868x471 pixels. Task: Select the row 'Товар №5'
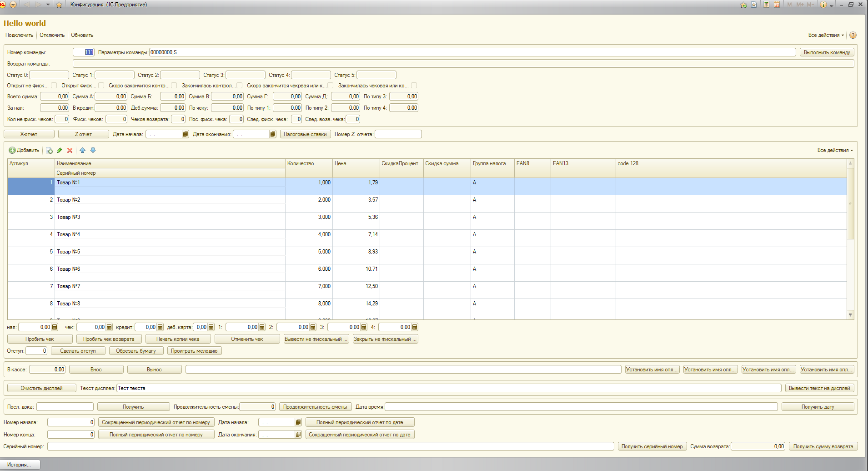click(427, 255)
